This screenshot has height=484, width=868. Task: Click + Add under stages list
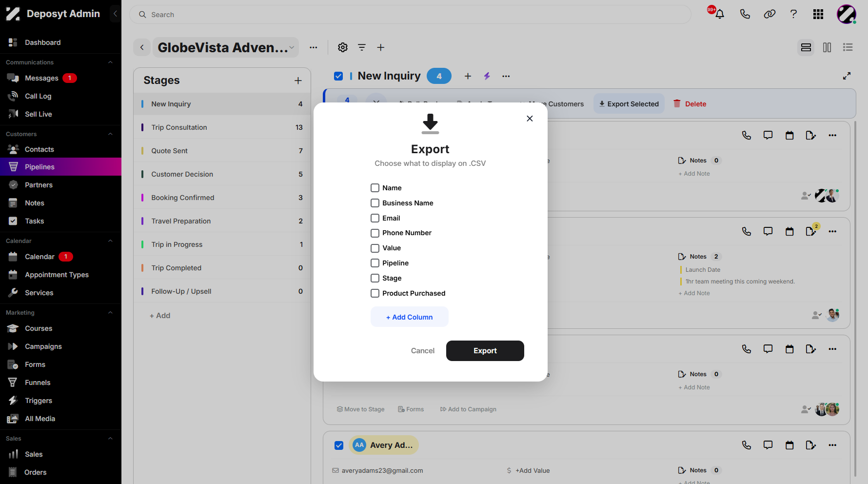[x=160, y=316]
